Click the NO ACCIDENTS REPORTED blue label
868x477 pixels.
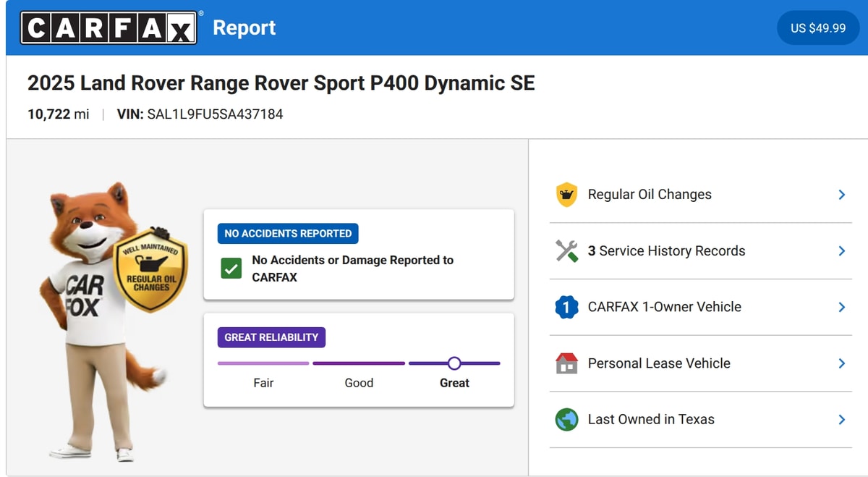(x=288, y=234)
